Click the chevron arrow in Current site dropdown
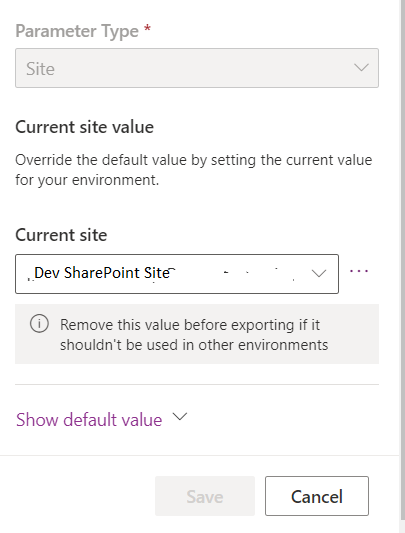The image size is (405, 533). tap(319, 273)
